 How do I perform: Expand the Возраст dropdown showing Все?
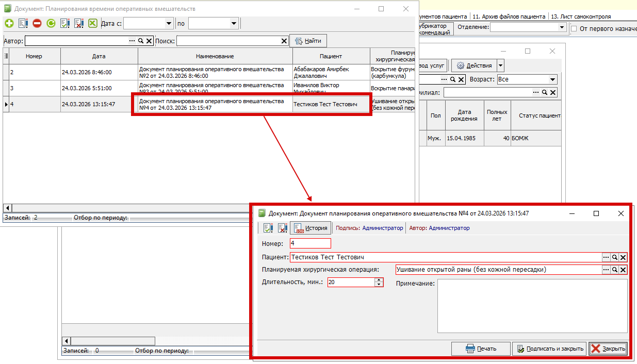[552, 79]
